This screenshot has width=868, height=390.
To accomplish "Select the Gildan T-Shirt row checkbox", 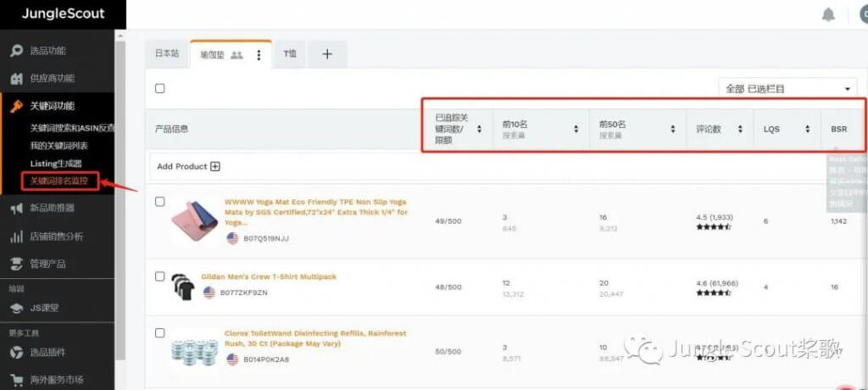I will [160, 276].
